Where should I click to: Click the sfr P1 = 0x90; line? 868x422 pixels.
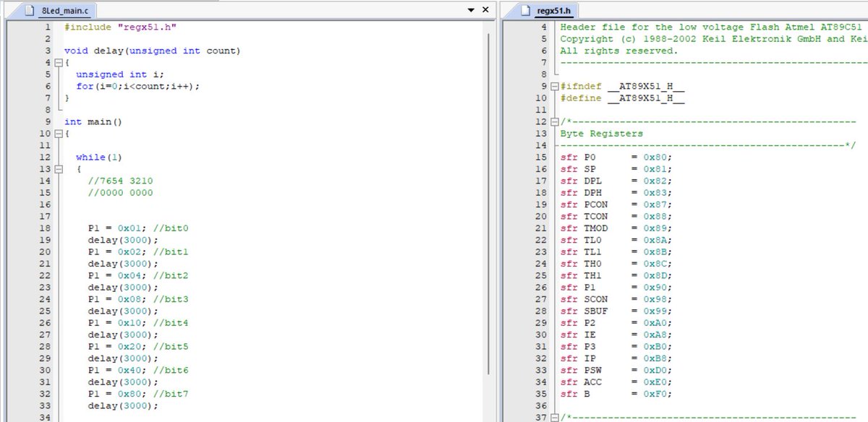616,288
